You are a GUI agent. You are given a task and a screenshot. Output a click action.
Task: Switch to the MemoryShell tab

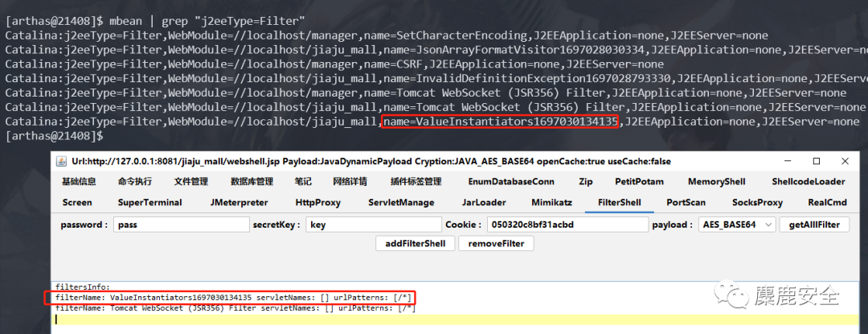click(716, 182)
